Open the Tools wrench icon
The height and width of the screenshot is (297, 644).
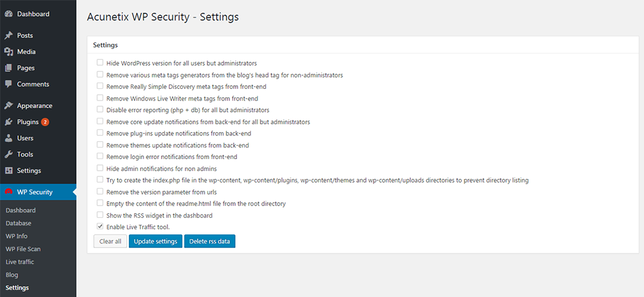8,155
